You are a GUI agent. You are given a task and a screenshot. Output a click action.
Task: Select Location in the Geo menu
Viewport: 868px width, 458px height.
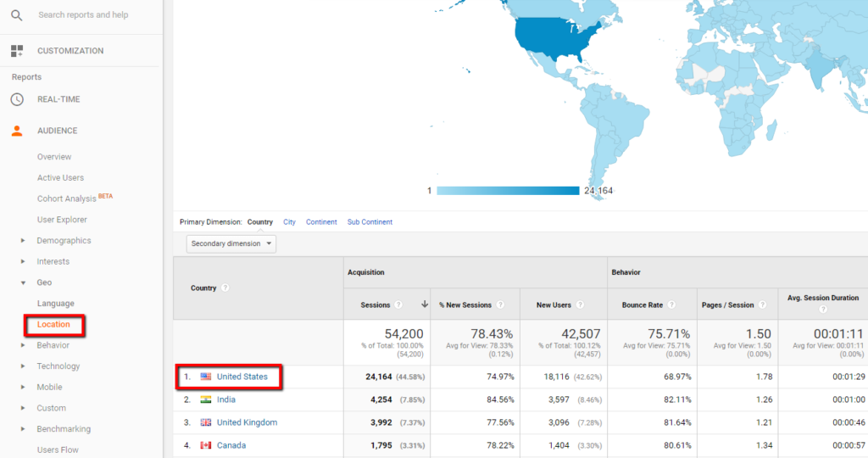click(54, 324)
